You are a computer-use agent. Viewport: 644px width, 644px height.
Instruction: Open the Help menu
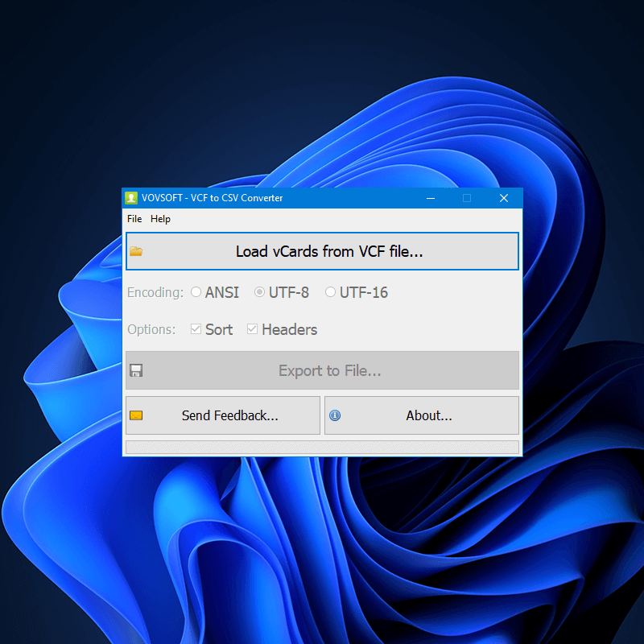point(160,218)
